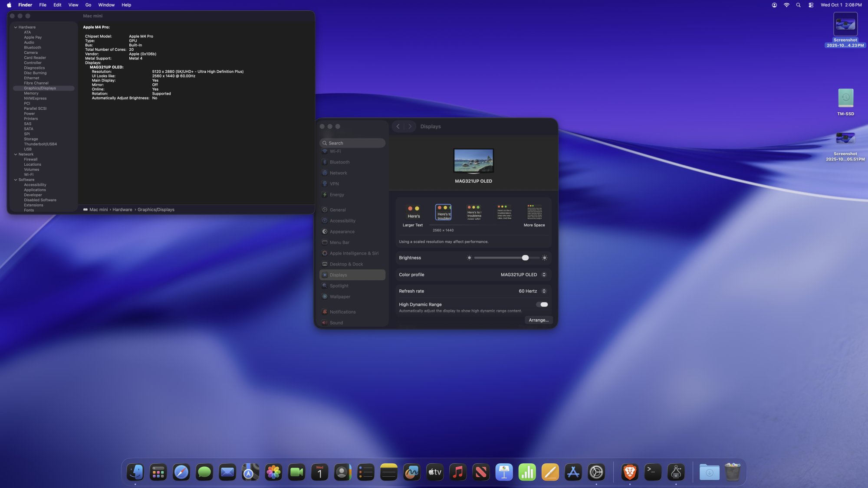Open the Safari icon in the Dock
868x488 pixels.
(x=181, y=472)
